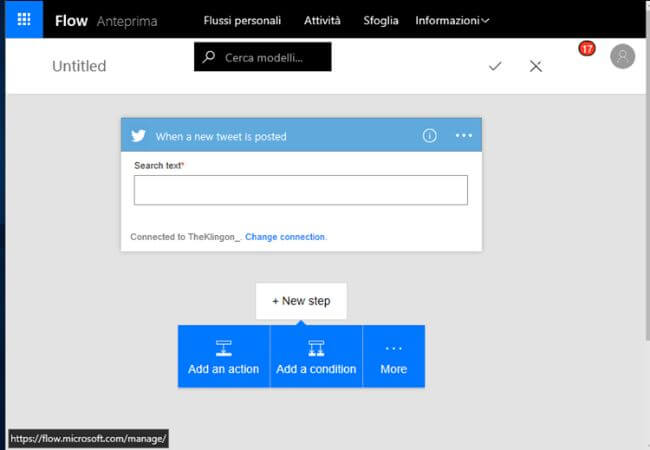
Task: Discard flow with the X icon
Action: pyautogui.click(x=536, y=66)
